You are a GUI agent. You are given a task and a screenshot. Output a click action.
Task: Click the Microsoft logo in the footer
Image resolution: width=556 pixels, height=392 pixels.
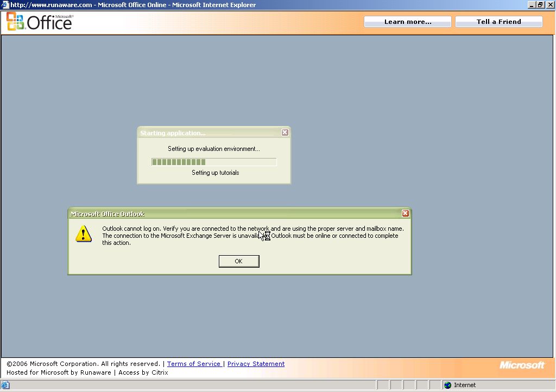[521, 365]
